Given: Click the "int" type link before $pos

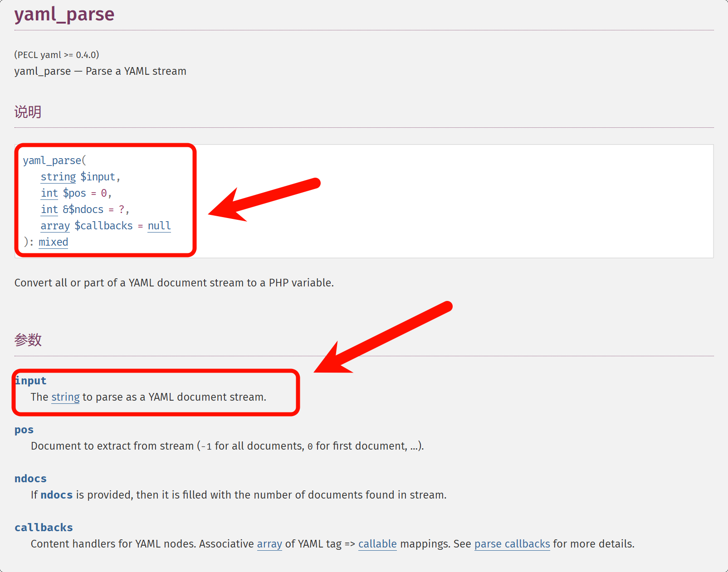Looking at the screenshot, I should click(x=49, y=193).
